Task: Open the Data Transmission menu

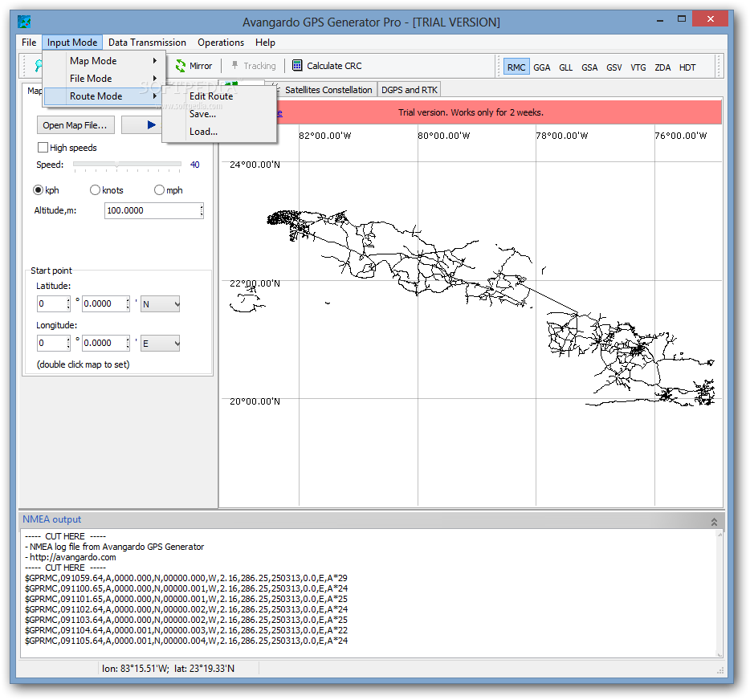Action: pyautogui.click(x=147, y=42)
